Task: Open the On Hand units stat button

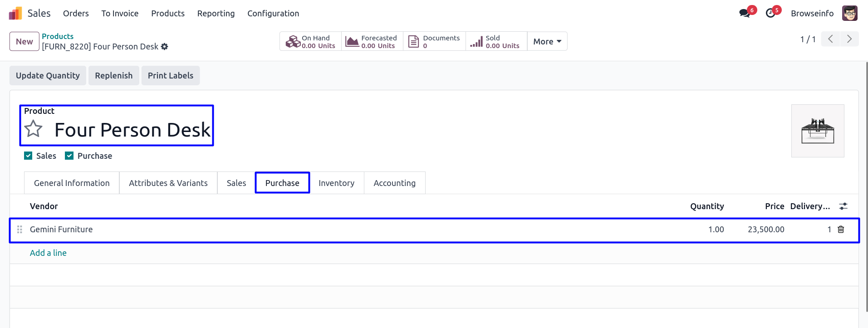Action: 311,41
